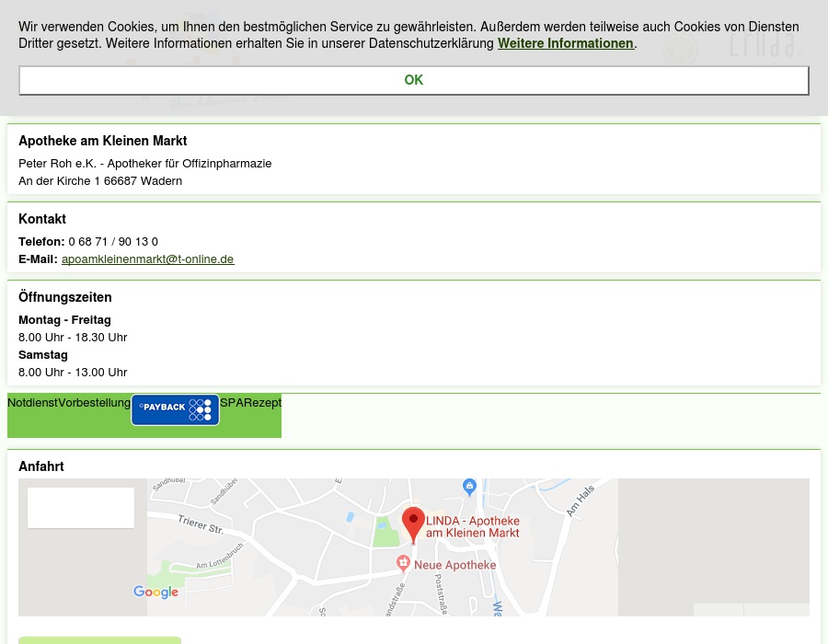This screenshot has height=644, width=828.
Task: Click the white info card on the map
Action: tap(81, 508)
